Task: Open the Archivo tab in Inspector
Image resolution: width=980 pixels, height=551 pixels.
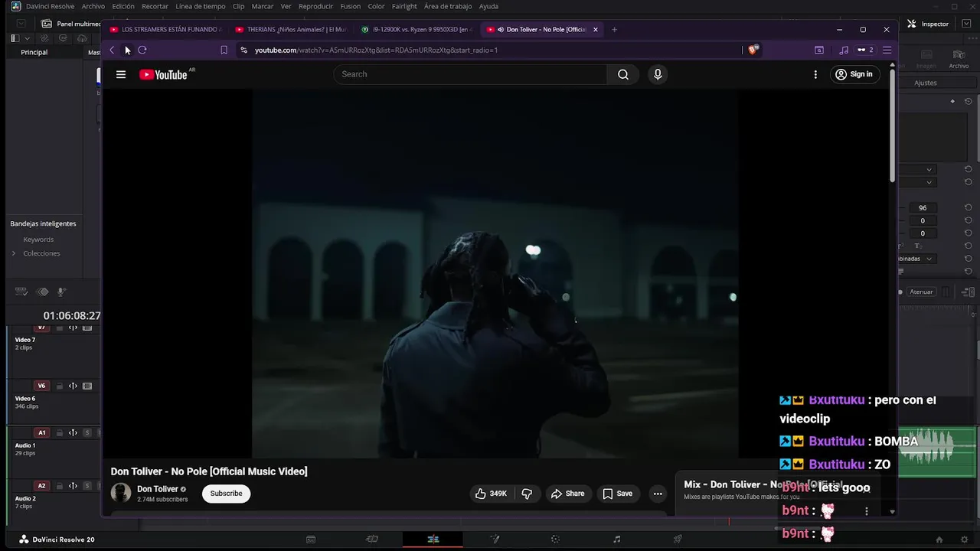Action: coord(959,59)
